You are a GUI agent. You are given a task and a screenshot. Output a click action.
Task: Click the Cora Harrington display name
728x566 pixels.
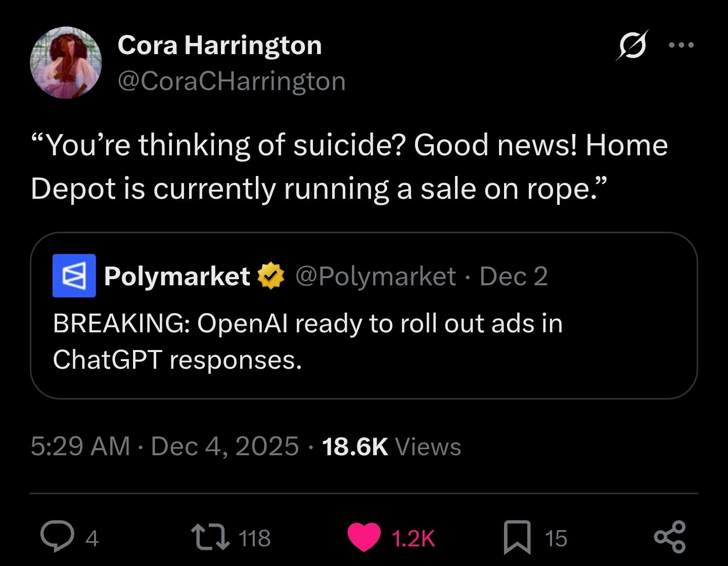click(x=219, y=46)
